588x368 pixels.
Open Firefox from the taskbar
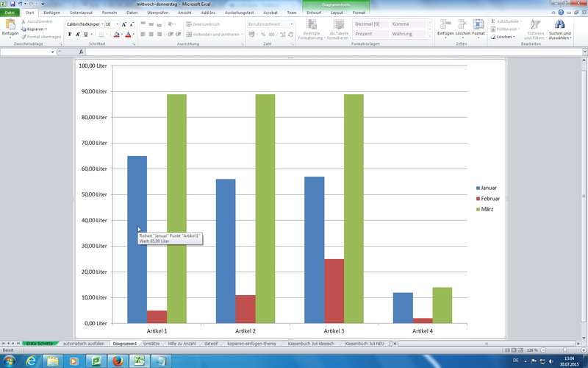coord(115,361)
